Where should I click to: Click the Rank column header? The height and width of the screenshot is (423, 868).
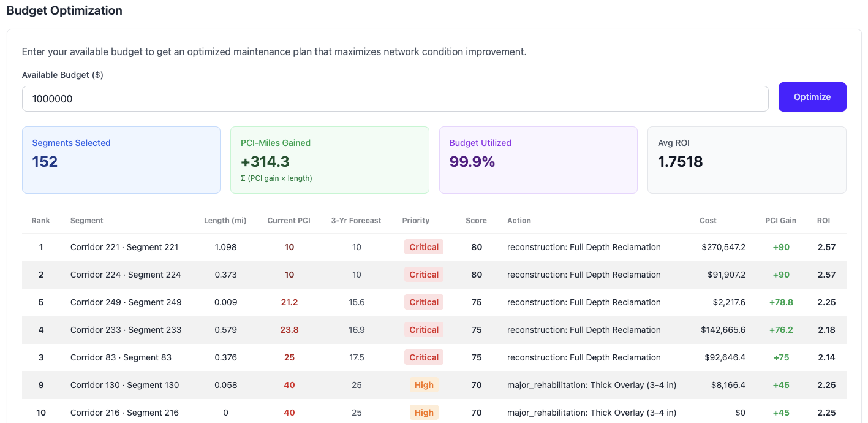pos(41,220)
